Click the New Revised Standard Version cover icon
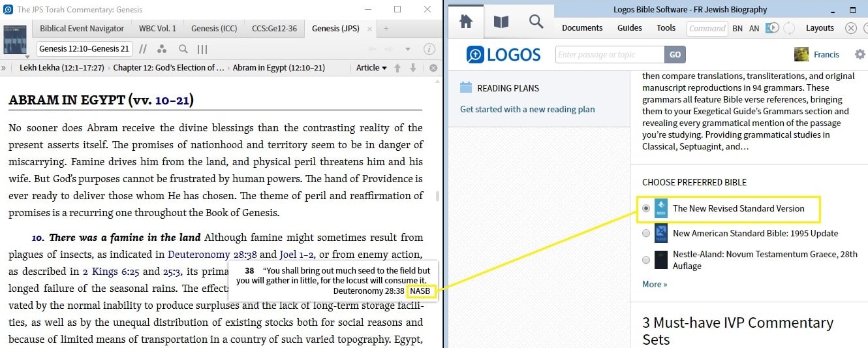Screen dimensions: 868x348 pos(661,208)
